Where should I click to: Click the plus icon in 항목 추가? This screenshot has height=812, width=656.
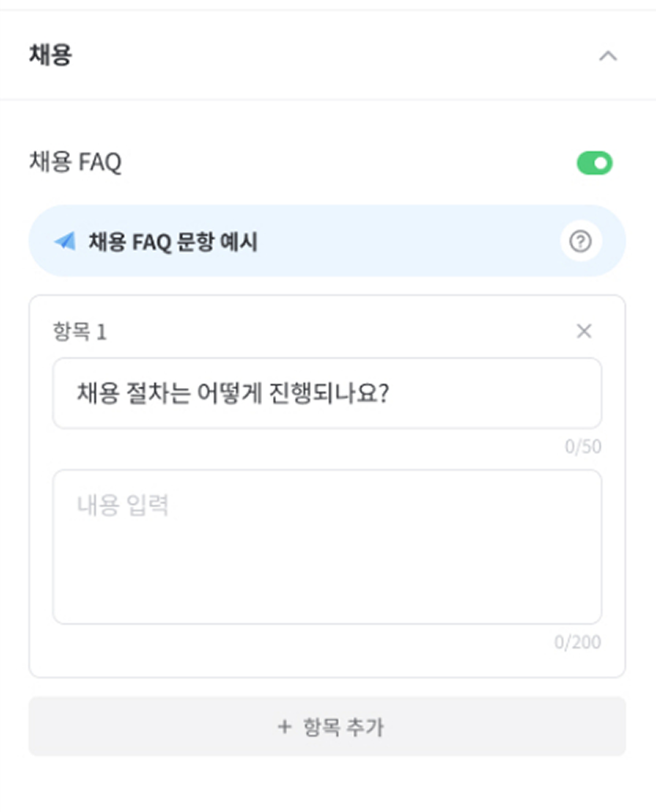(x=284, y=726)
